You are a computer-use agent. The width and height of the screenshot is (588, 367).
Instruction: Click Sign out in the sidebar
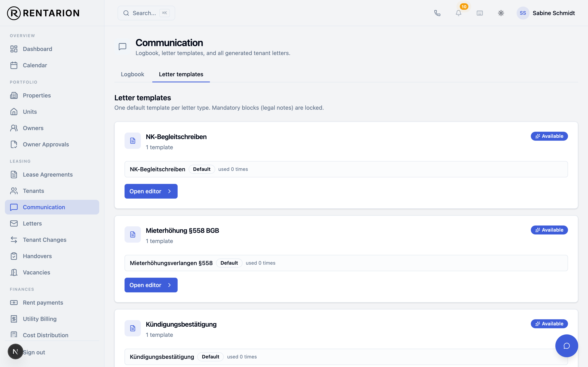pos(34,352)
